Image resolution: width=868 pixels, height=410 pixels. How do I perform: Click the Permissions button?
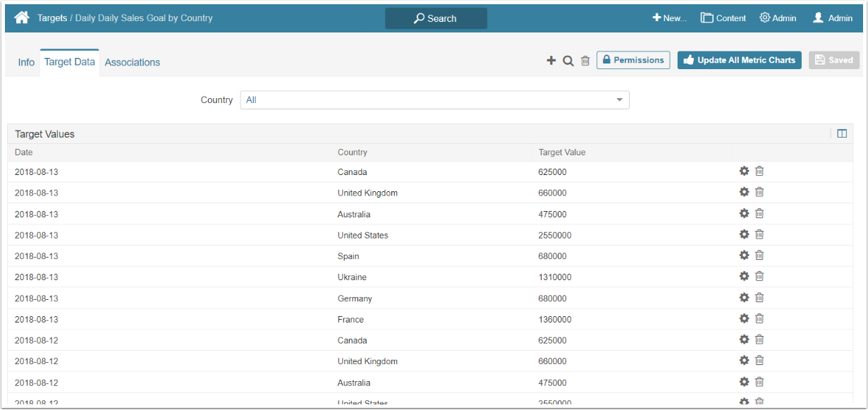[633, 61]
